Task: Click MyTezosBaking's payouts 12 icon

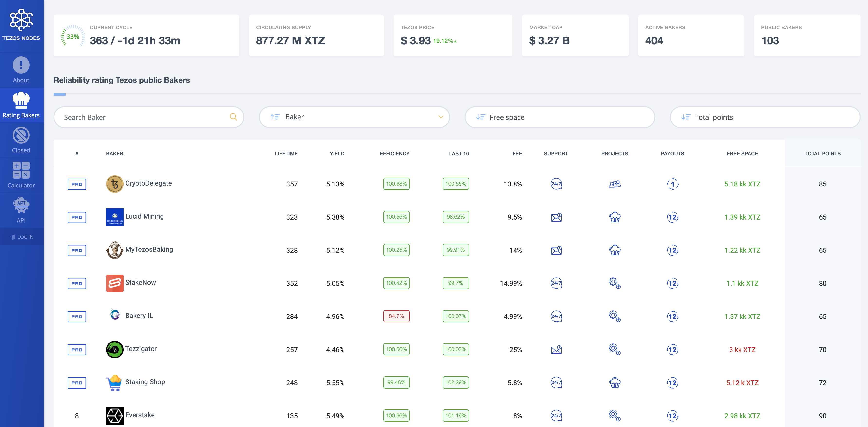Action: [x=672, y=250]
